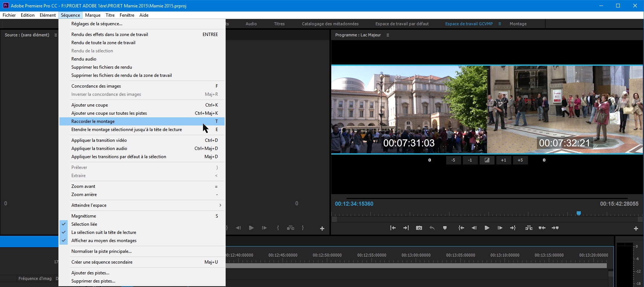Choose Raccorder le montage menu entry
Image resolution: width=644 pixels, height=287 pixels.
(93, 121)
